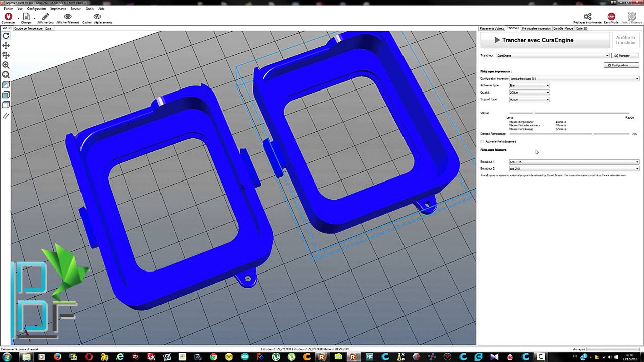Switch to Pré visualiser impression tab
The width and height of the screenshot is (644, 362).
pyautogui.click(x=536, y=29)
